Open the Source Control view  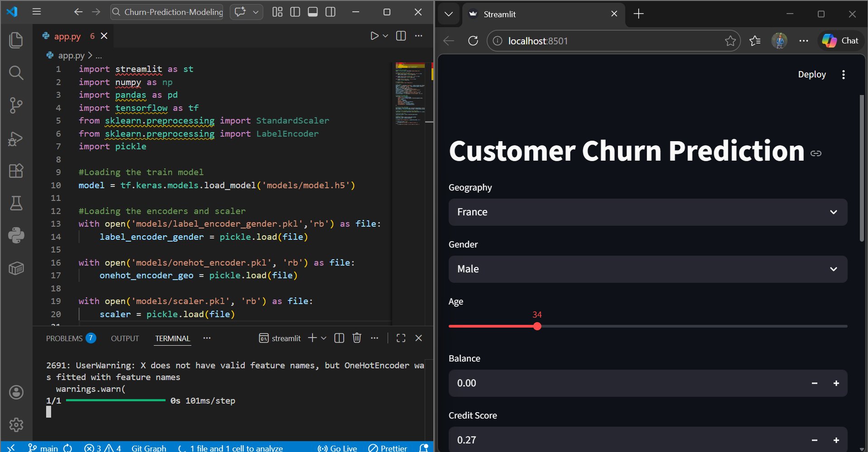(16, 105)
